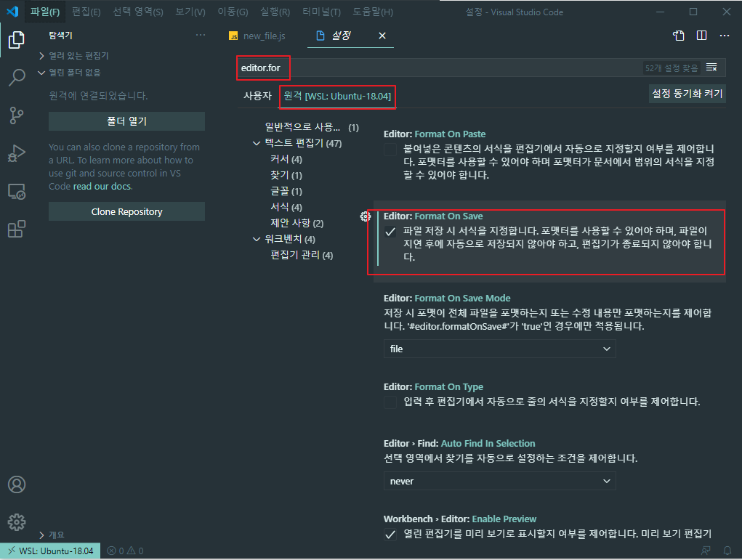
Task: Click the WSL: Ubuntu-18.04 remote indicator
Action: tap(50, 551)
